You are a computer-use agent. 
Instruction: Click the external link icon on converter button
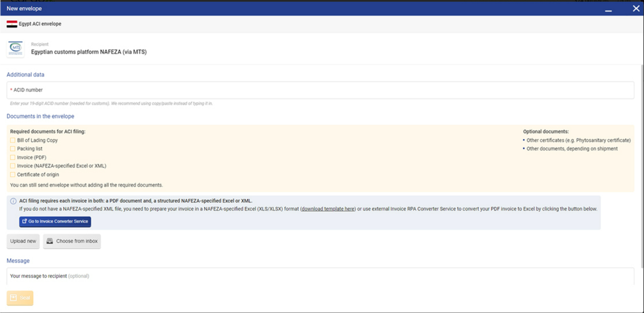[25, 222]
